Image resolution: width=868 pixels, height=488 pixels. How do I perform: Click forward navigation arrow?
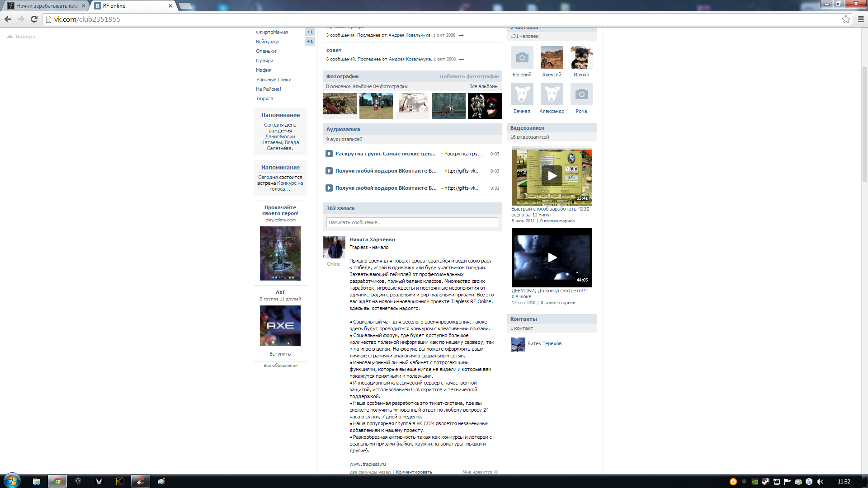pos(21,19)
